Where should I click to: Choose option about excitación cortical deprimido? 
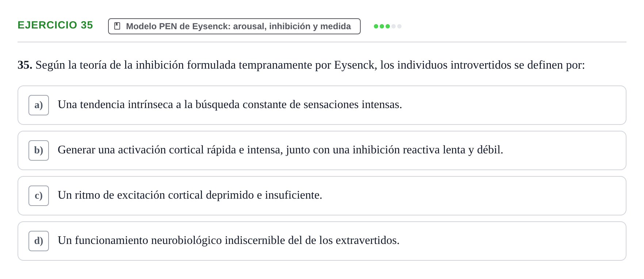point(322,196)
